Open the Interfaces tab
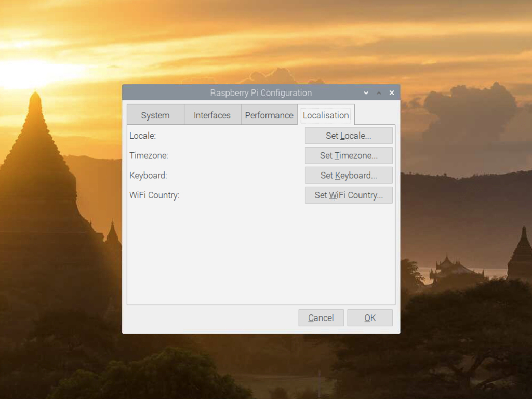This screenshot has height=399, width=532. click(212, 114)
